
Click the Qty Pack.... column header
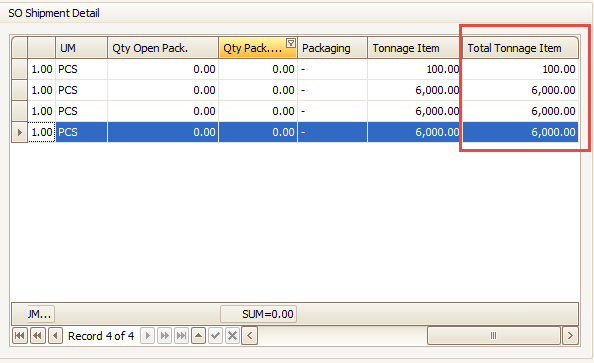pos(258,48)
